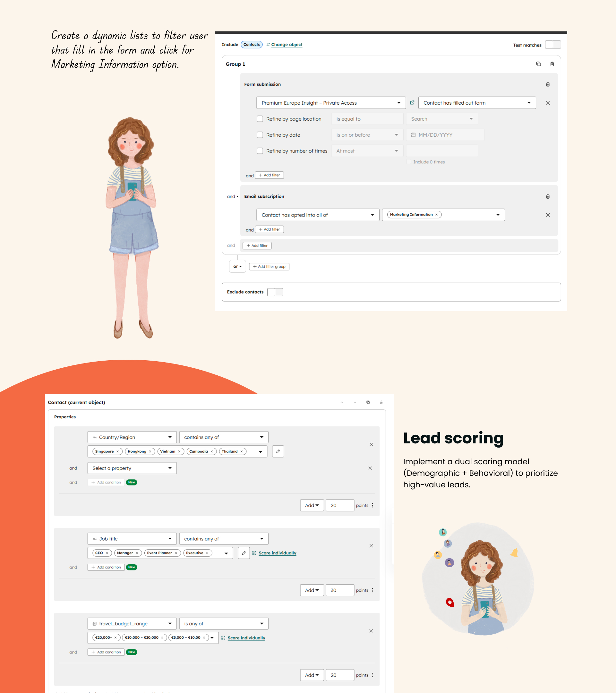Image resolution: width=616 pixels, height=693 pixels.
Task: Click the Group 1 duplicate (clone) icon
Action: tap(538, 64)
